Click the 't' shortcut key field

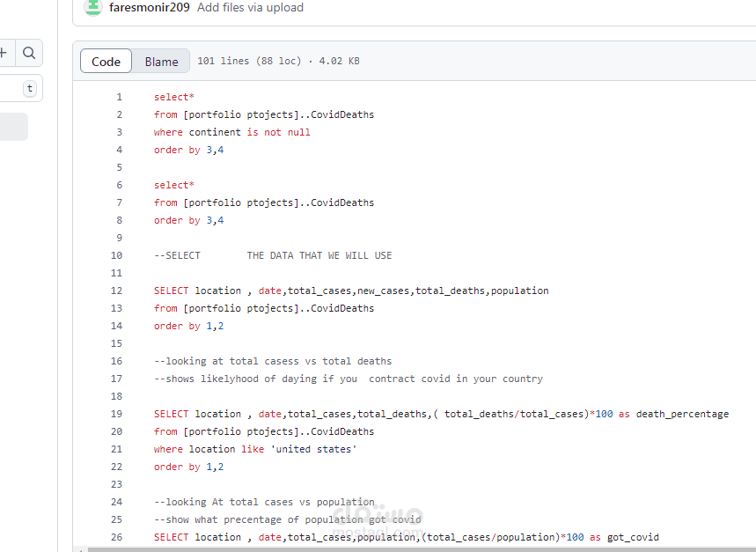click(30, 88)
